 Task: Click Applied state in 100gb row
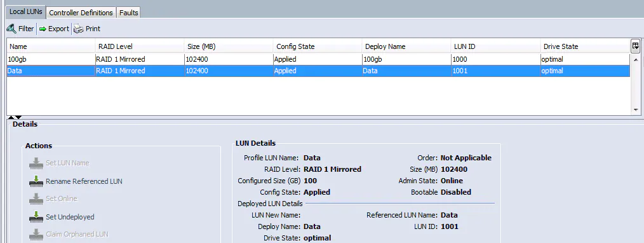pos(318,59)
